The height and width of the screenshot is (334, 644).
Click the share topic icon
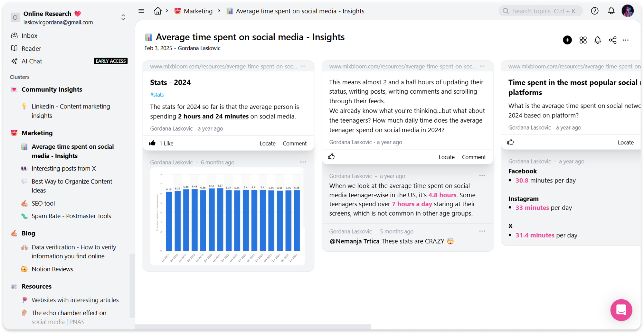point(612,40)
